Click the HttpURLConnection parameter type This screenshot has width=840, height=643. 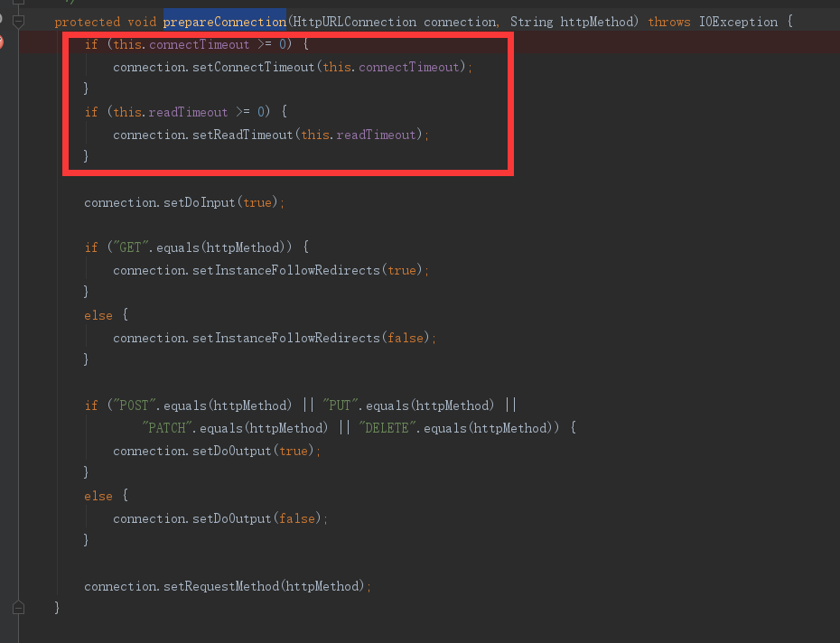355,22
